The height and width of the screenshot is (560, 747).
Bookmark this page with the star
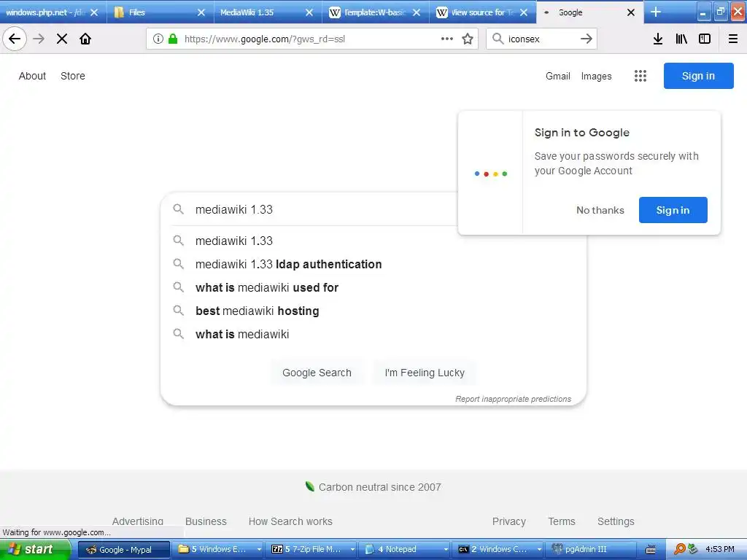tap(468, 39)
